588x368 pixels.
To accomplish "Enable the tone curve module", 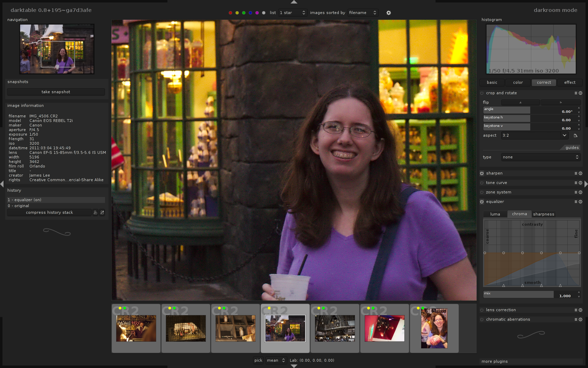I will coord(482,183).
